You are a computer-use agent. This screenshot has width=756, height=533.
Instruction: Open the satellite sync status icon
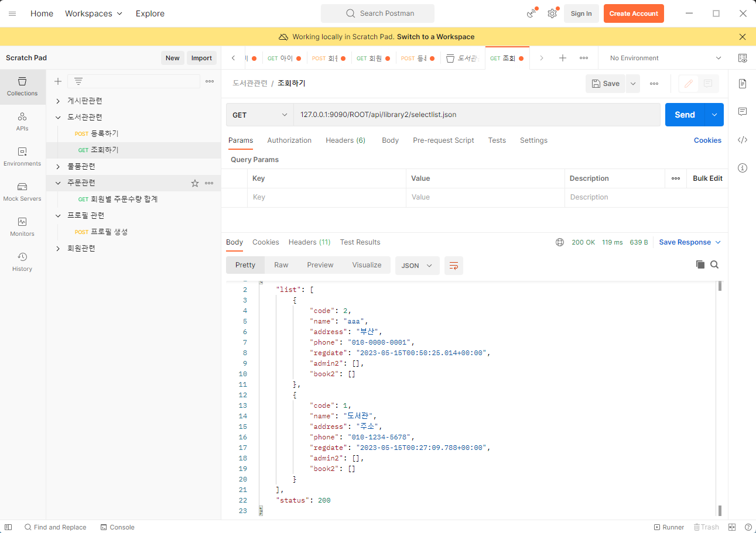[x=532, y=13]
